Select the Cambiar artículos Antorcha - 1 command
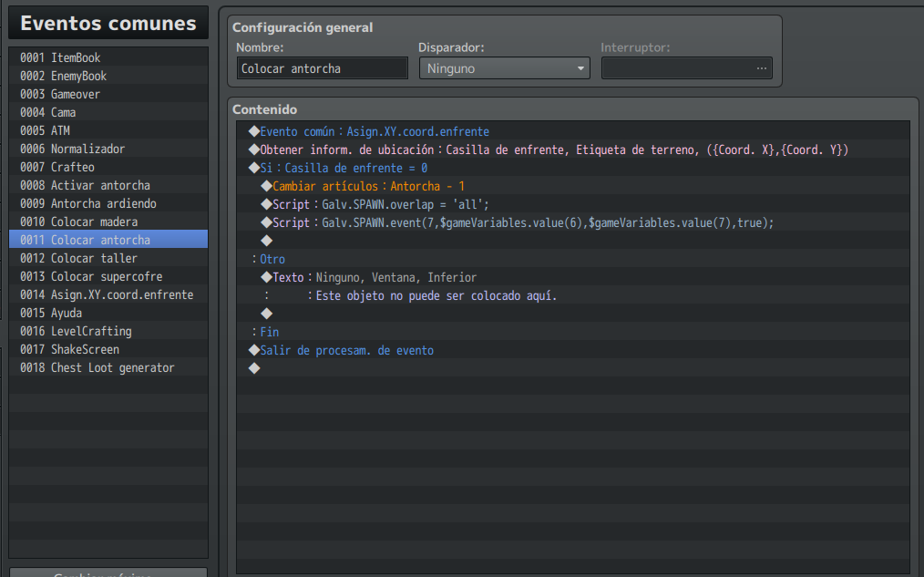 (x=573, y=186)
